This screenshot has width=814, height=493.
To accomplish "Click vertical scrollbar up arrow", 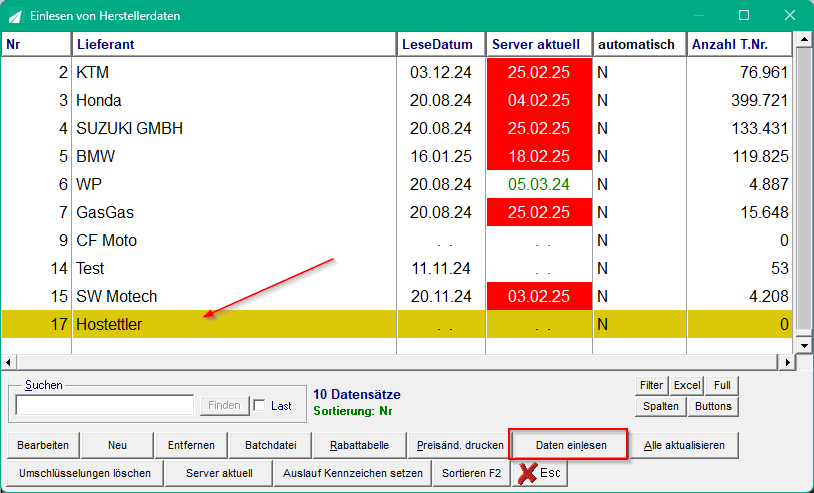I will click(x=804, y=39).
